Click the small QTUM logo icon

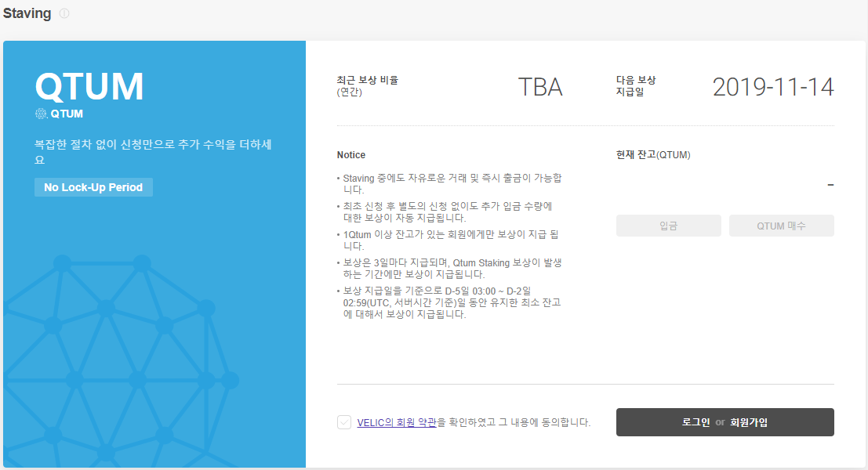click(x=42, y=114)
